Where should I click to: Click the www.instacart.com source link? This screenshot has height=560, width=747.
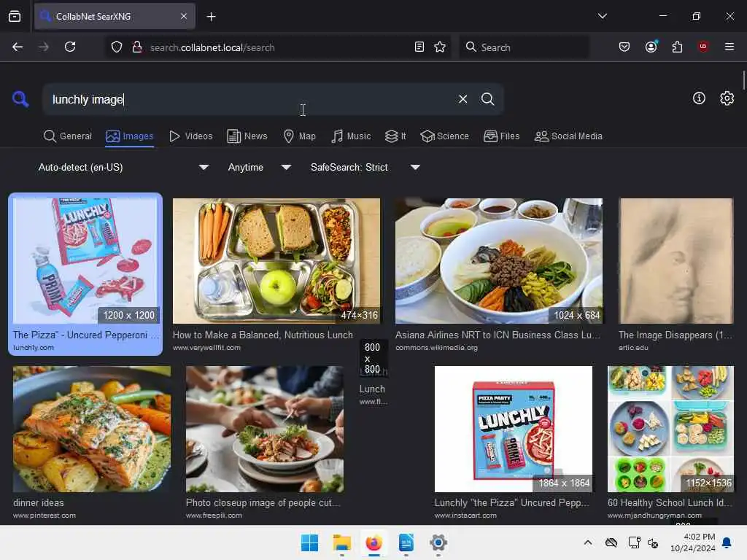pyautogui.click(x=465, y=516)
